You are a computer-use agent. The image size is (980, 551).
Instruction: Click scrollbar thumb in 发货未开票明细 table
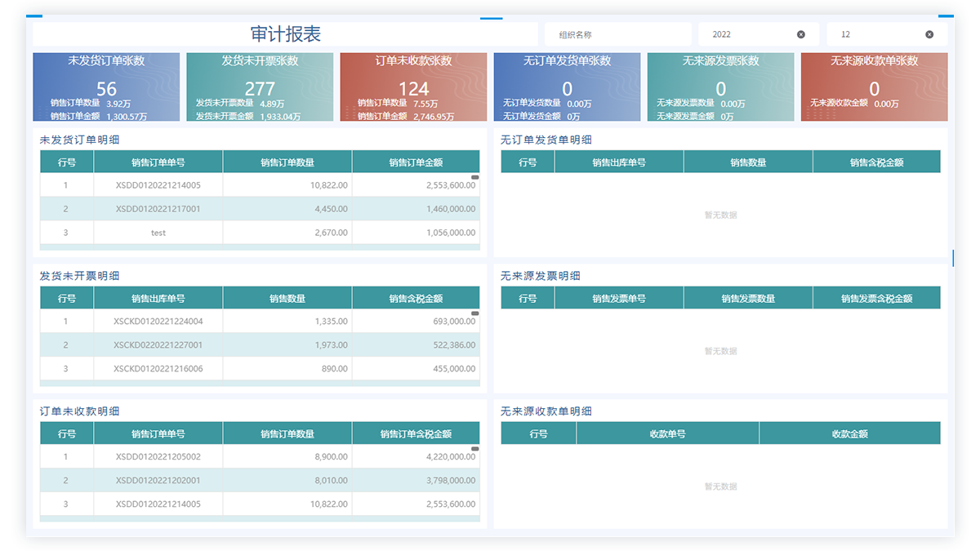click(x=475, y=313)
